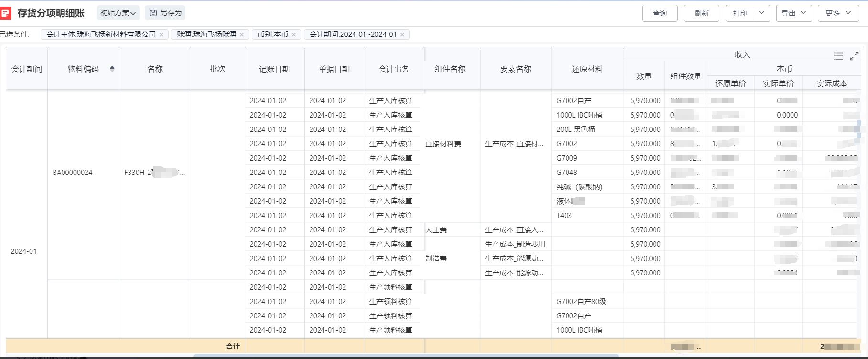Open the 初始方案 scheme dropdown

(x=118, y=13)
